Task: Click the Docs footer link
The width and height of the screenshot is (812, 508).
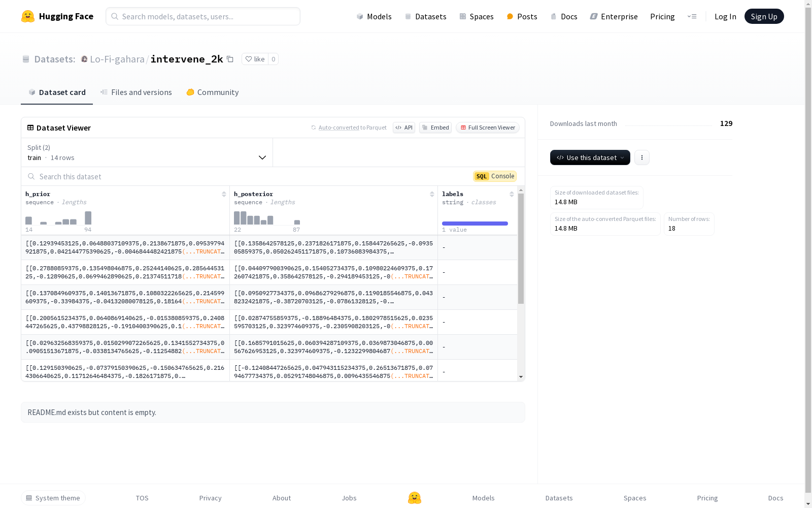Action: tap(775, 498)
